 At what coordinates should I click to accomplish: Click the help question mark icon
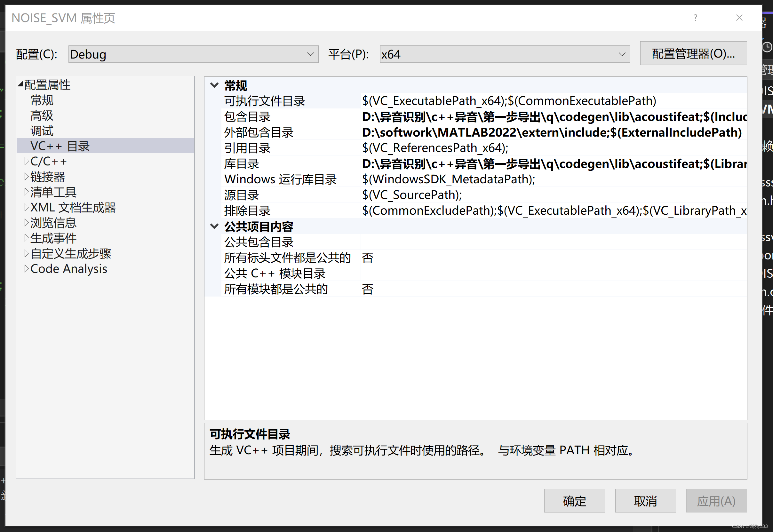click(695, 18)
